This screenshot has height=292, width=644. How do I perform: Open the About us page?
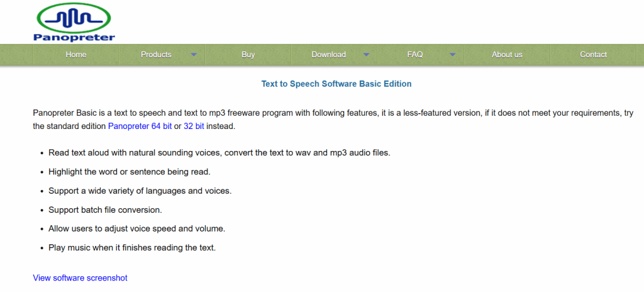[x=507, y=55]
